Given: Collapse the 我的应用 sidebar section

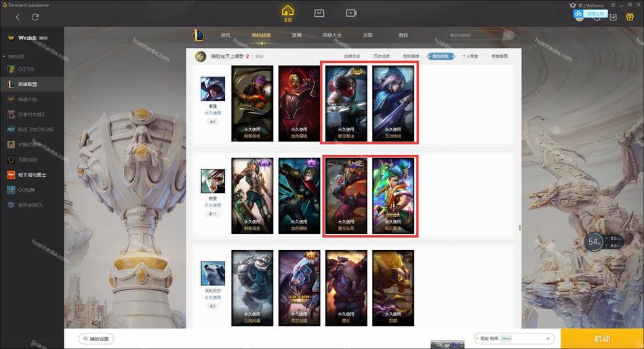Looking at the screenshot, I should (4, 56).
